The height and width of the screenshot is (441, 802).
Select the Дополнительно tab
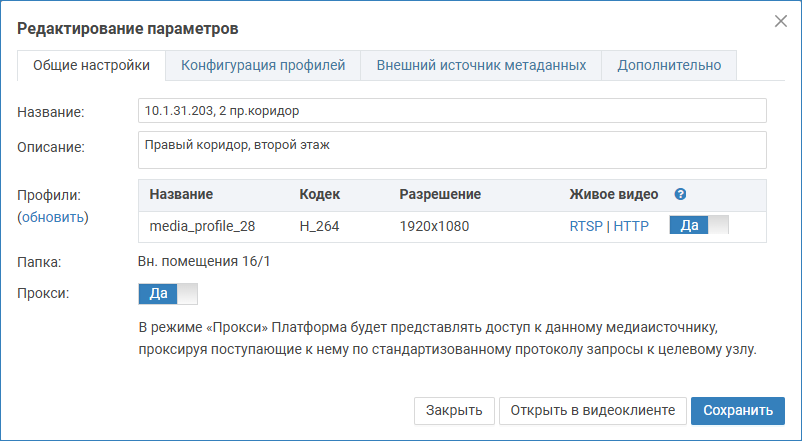tap(669, 65)
